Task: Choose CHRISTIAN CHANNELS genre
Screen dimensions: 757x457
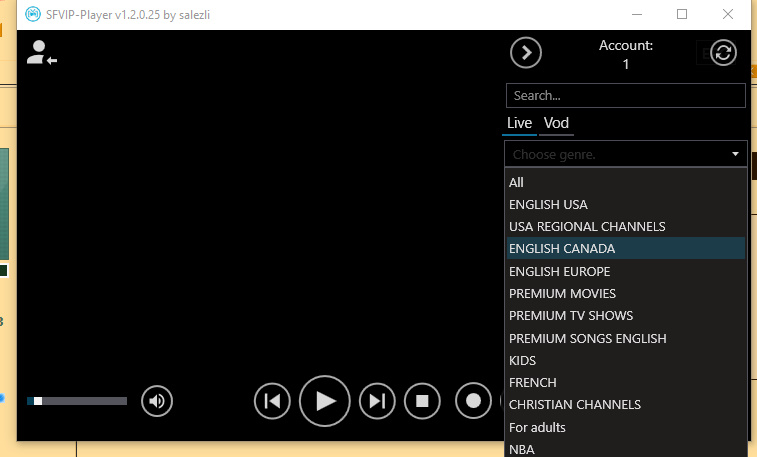Action: point(626,405)
